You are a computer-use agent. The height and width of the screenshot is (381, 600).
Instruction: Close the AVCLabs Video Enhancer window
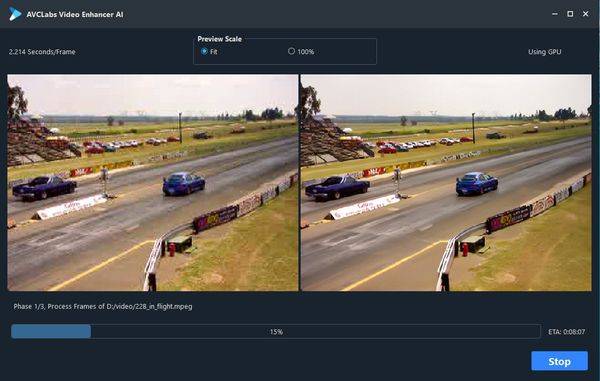(585, 14)
